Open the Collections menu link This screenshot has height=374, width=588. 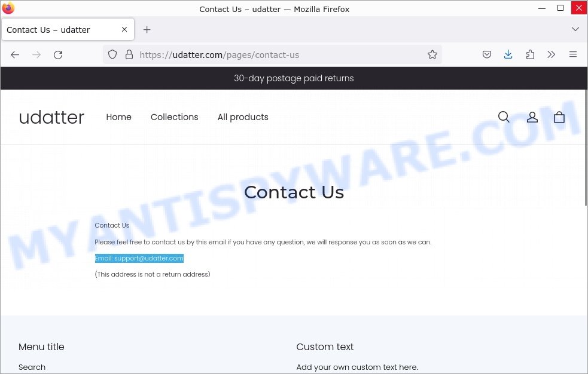pyautogui.click(x=175, y=117)
